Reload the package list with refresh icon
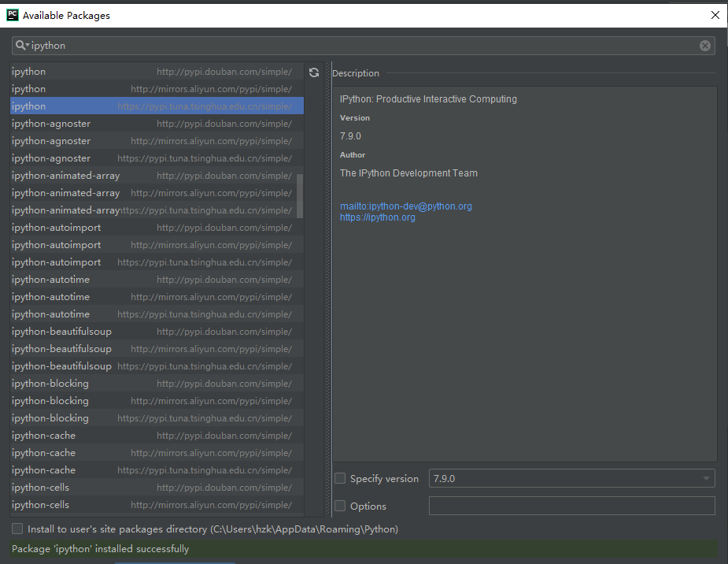Viewport: 728px width, 564px height. point(314,72)
